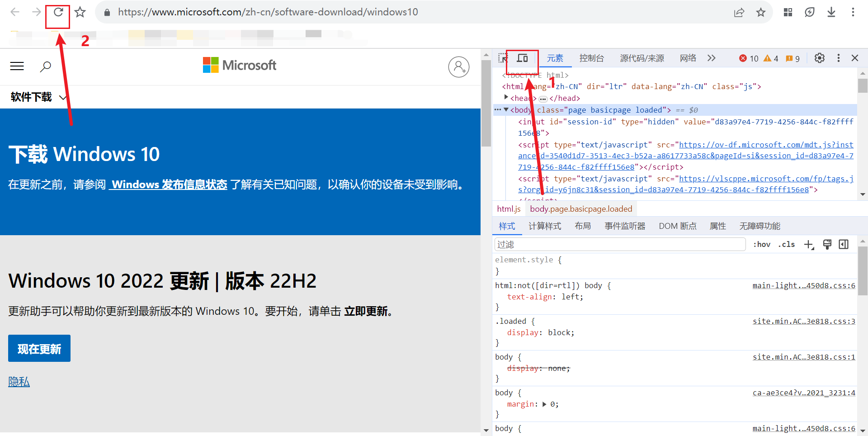
Task: Go back to the previous page
Action: 15,12
